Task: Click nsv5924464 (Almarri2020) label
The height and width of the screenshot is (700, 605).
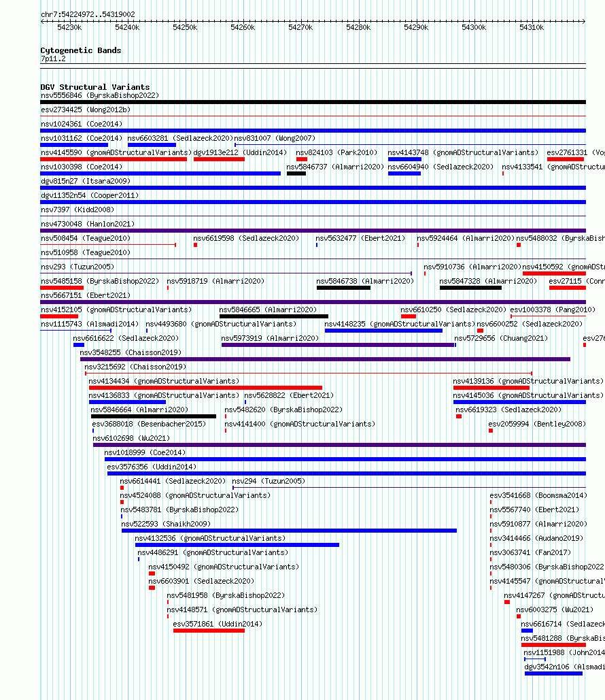Action: 466,238
